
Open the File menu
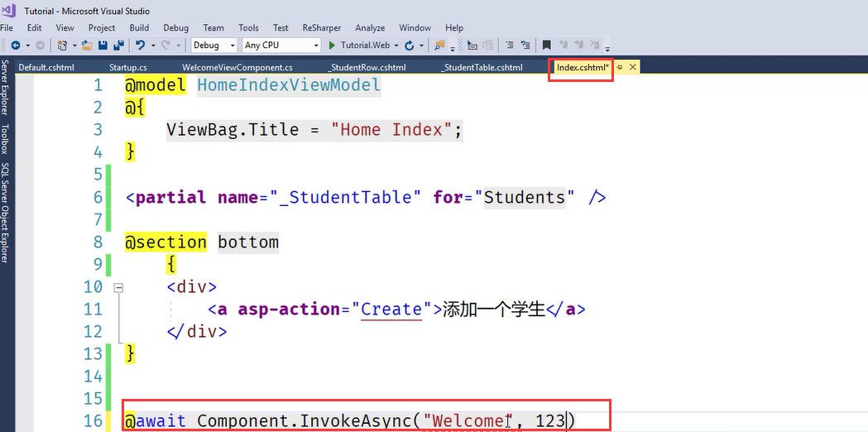[x=7, y=27]
